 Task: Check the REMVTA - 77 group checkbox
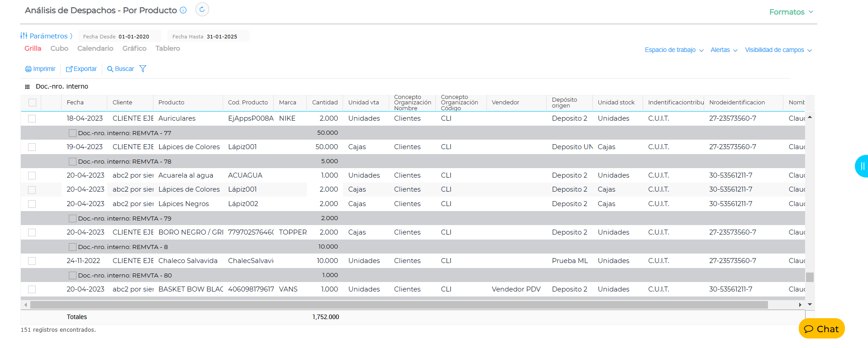[x=72, y=133]
